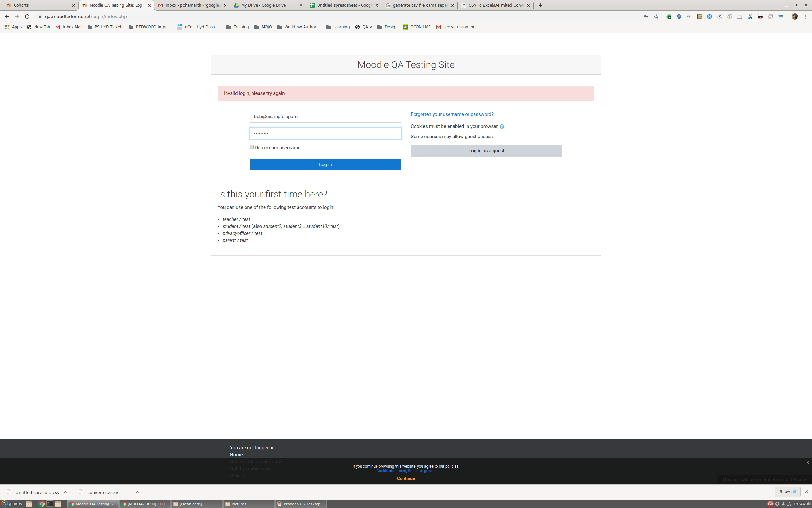Open the Learning bookmarks folder
The width and height of the screenshot is (812, 508).
pyautogui.click(x=337, y=27)
